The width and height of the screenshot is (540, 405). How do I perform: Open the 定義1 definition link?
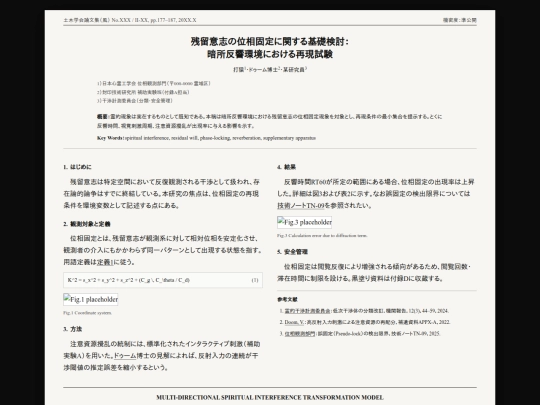coord(105,262)
